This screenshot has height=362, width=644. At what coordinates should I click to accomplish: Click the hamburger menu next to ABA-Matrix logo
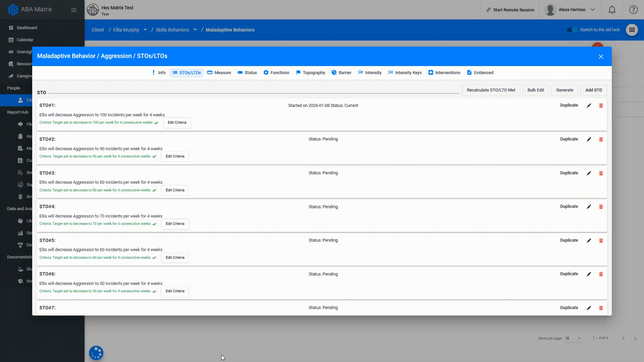point(74,10)
